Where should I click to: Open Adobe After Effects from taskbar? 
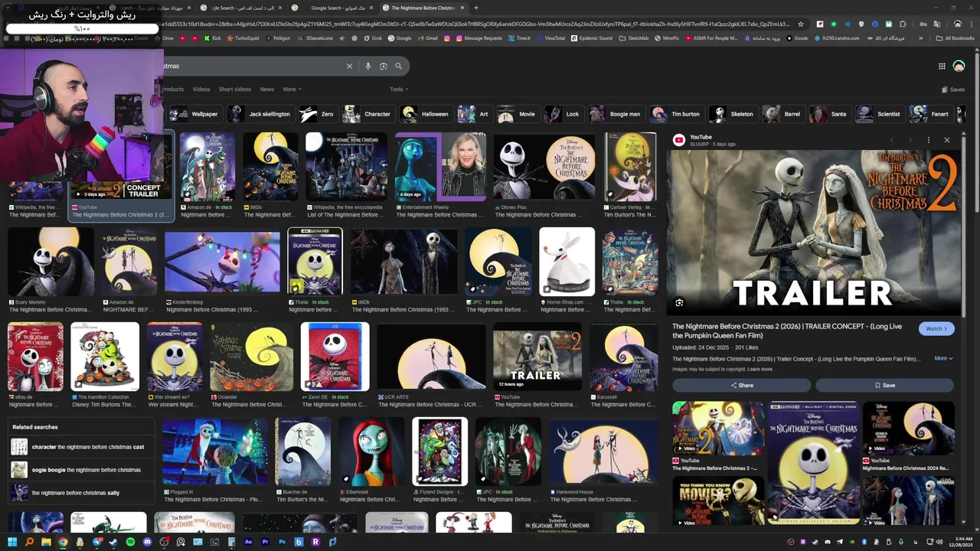coord(248,542)
